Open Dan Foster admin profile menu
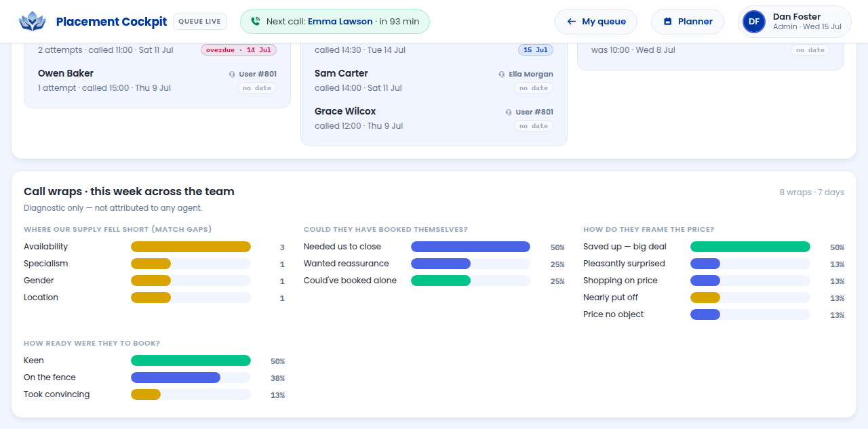This screenshot has height=429, width=868. (795, 22)
